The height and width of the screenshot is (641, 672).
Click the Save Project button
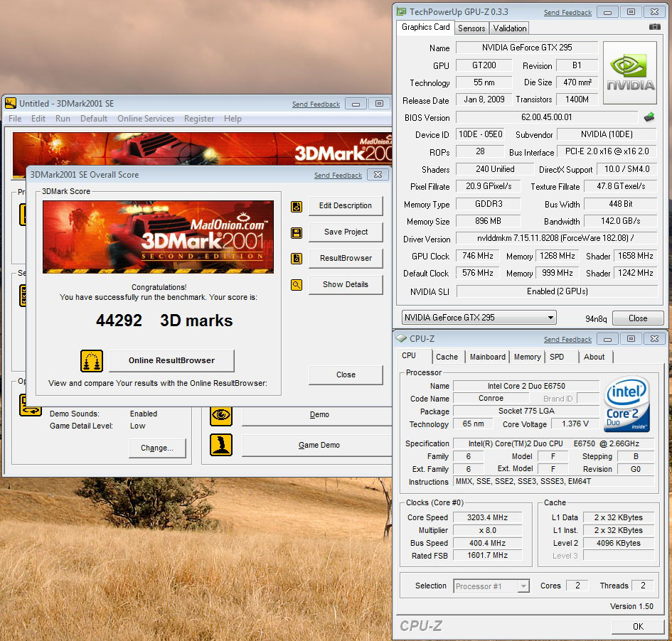tap(346, 232)
